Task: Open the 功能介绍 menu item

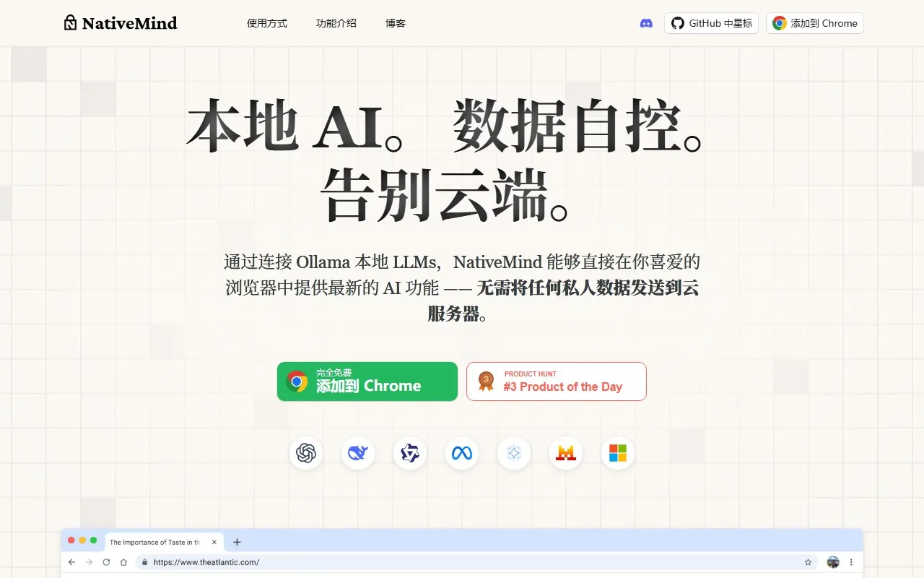Action: tap(336, 23)
